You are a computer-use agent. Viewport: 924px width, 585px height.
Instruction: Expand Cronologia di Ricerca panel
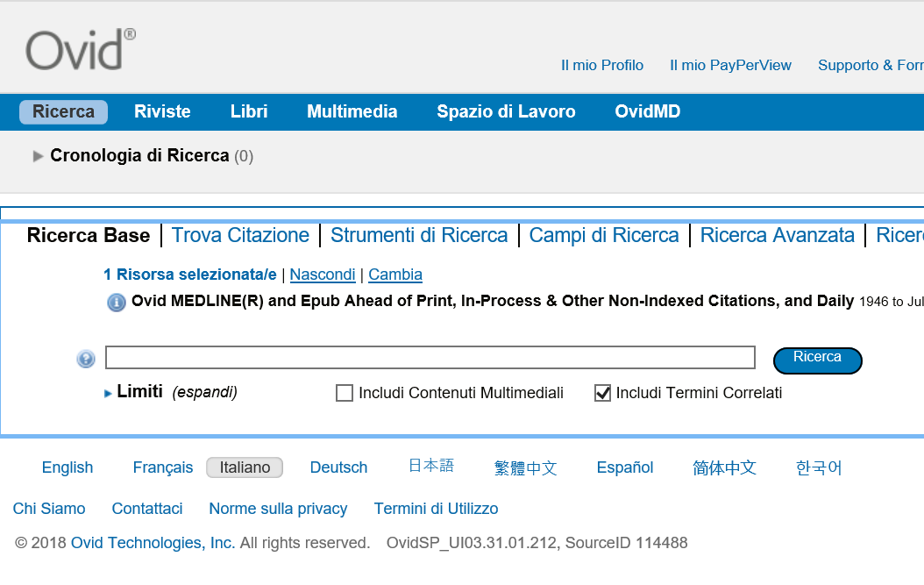(38, 156)
